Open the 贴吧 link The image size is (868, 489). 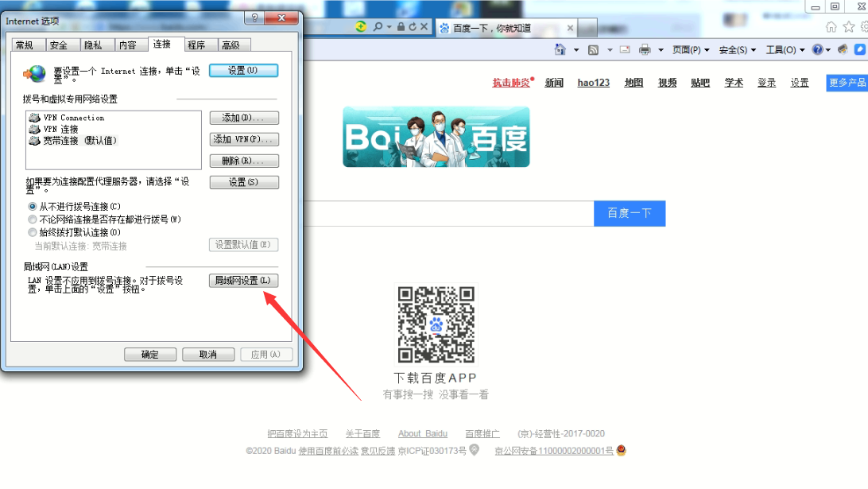tap(700, 83)
